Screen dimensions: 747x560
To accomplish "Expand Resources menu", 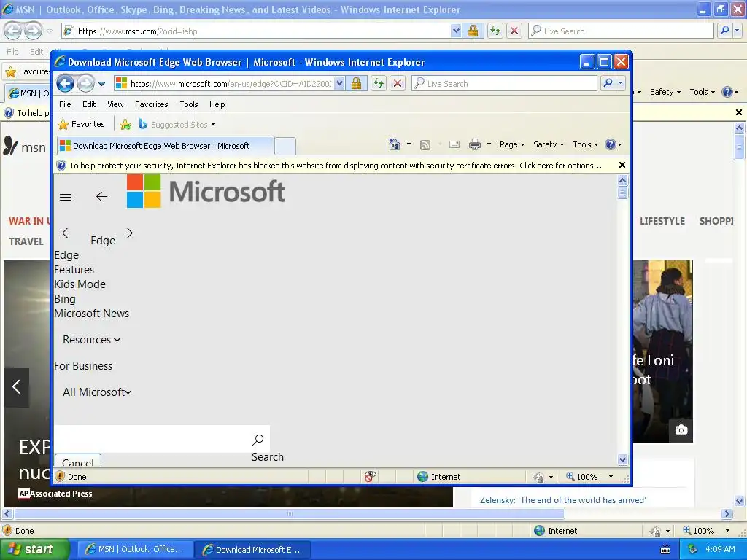I will pos(91,340).
